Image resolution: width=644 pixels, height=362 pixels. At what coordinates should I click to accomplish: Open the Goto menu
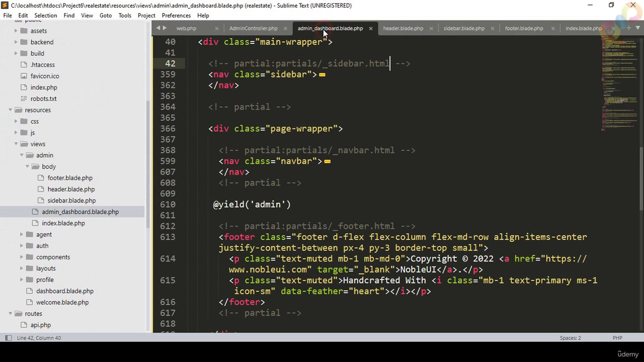click(x=106, y=16)
